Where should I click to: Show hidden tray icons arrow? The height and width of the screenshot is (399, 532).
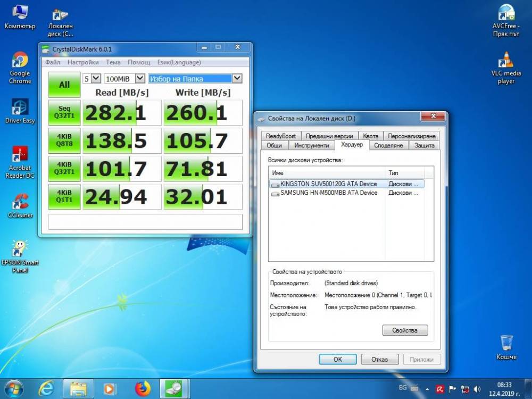click(427, 389)
